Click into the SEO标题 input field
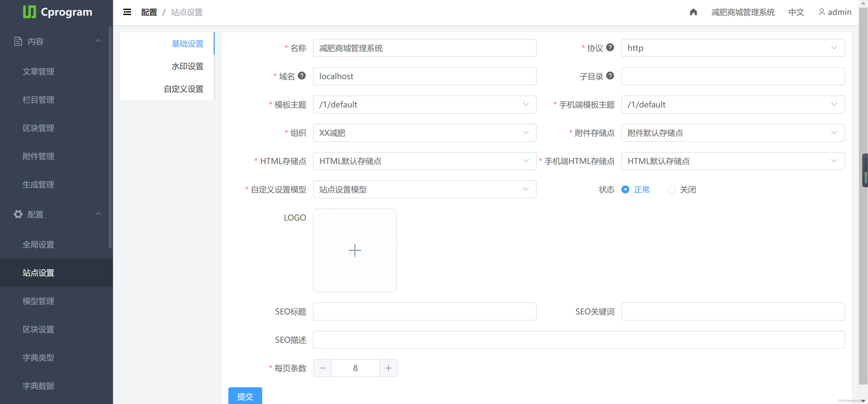The image size is (868, 404). click(425, 311)
